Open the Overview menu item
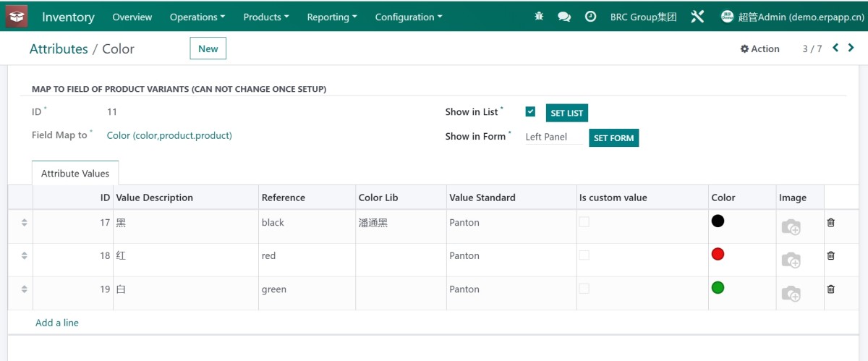This screenshot has width=868, height=361. 132,17
